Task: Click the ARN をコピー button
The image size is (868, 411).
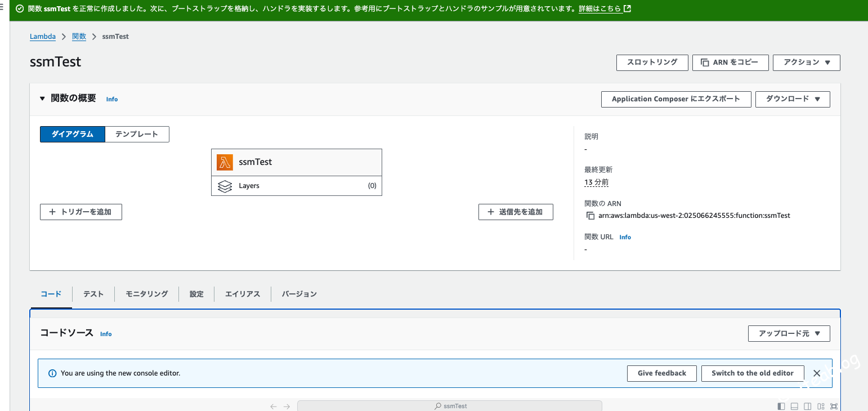Action: click(x=731, y=62)
